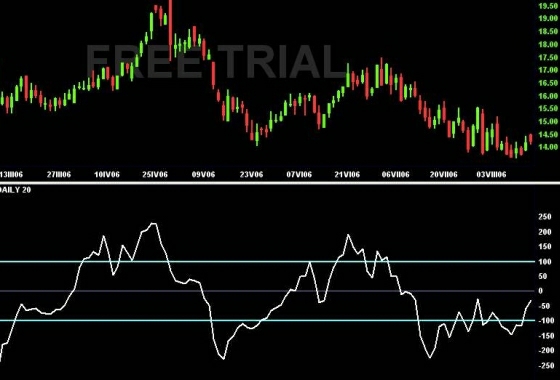Click the 27III06 date label
This screenshot has height=380, width=560.
(x=59, y=175)
